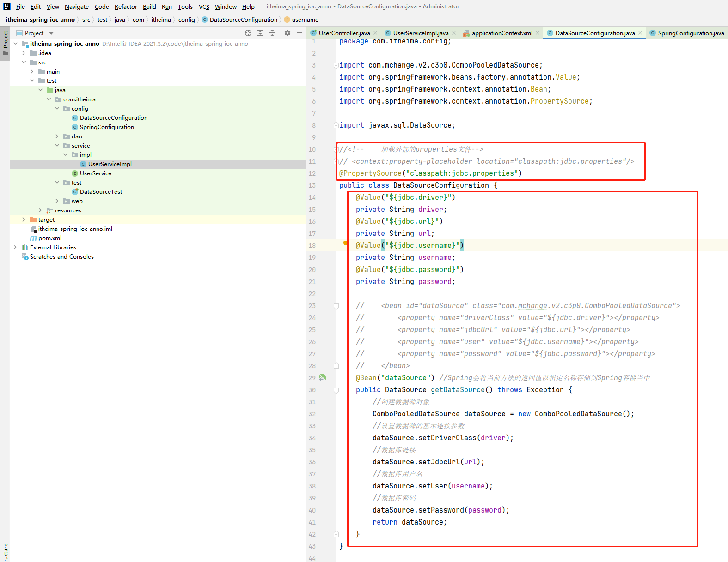728x562 pixels.
Task: Click the locate-in-project target icon
Action: coord(248,33)
